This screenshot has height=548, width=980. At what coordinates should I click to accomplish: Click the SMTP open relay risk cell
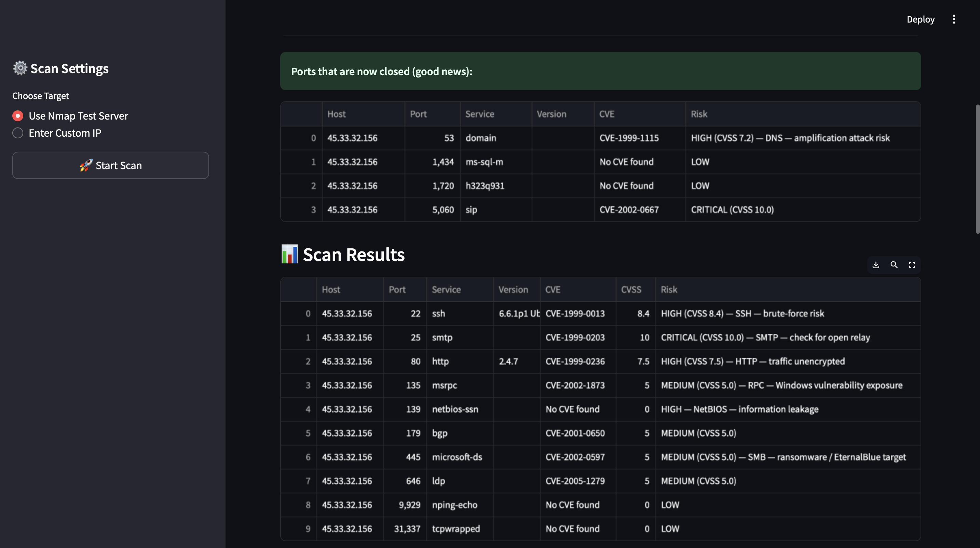tap(788, 338)
